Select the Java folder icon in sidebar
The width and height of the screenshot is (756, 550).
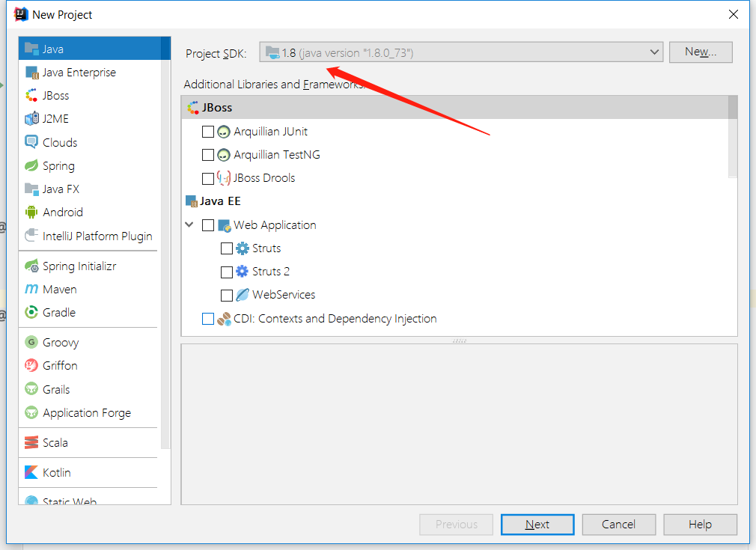pos(31,49)
